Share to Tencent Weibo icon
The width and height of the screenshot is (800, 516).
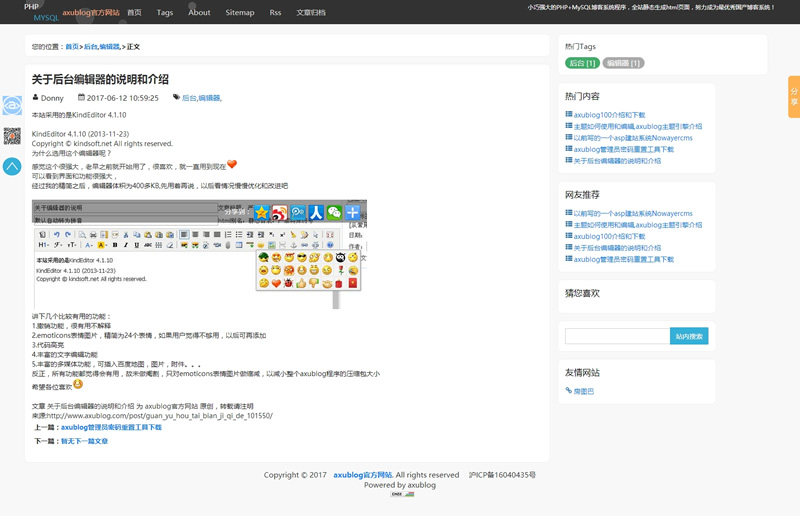click(x=298, y=212)
